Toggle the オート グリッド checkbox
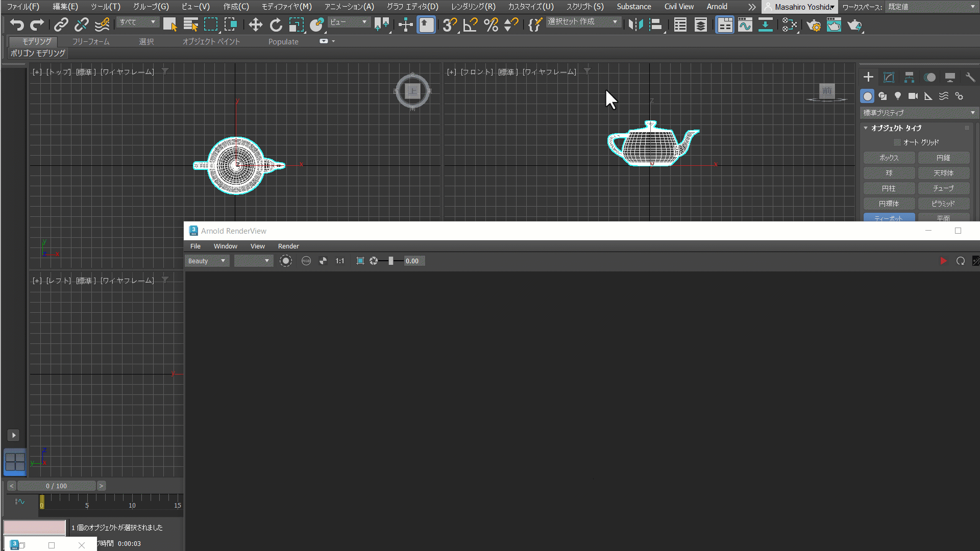Screen dimensions: 980x551 pyautogui.click(x=897, y=142)
